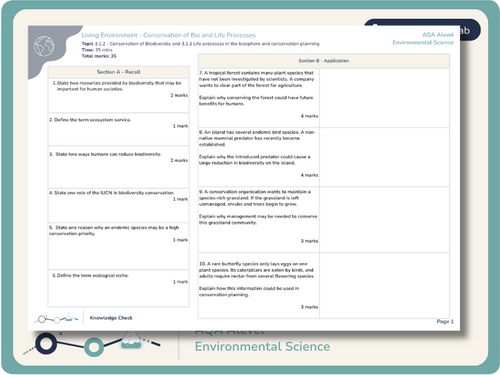Select the title 'Living Environment - Conservation of Bio and Life Processes'
Screen dimensions: 500x375
(x=168, y=35)
